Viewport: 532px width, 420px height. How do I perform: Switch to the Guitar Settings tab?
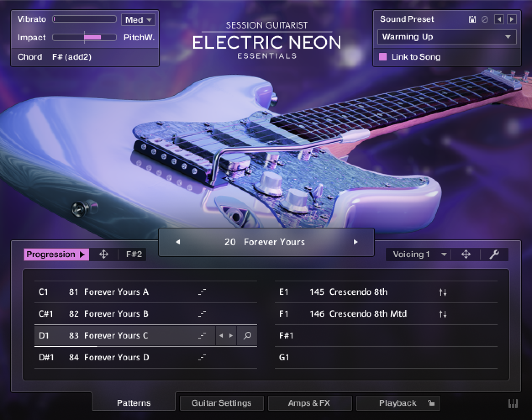point(221,403)
